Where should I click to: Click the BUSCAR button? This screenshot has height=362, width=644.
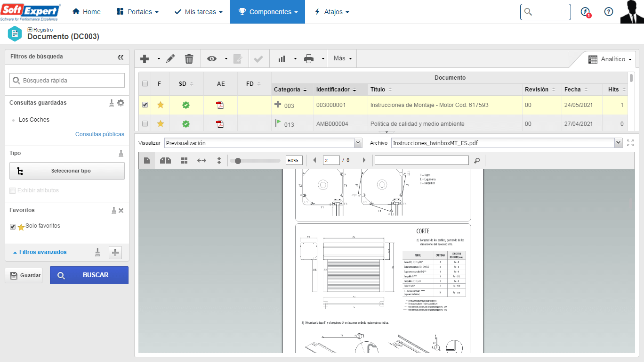(x=89, y=275)
